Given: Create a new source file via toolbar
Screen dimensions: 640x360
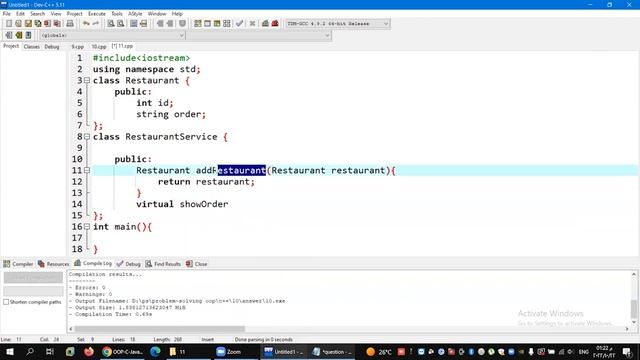Looking at the screenshot, I should (9, 24).
